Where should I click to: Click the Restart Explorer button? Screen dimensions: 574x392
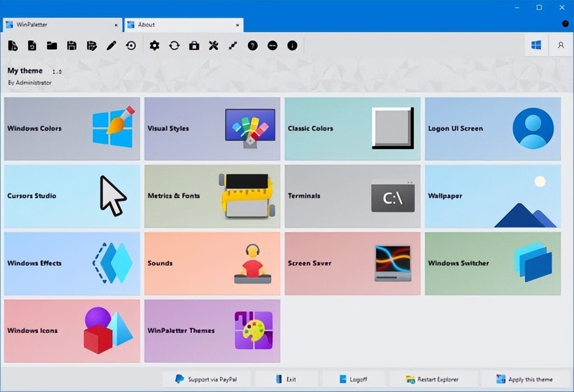433,379
